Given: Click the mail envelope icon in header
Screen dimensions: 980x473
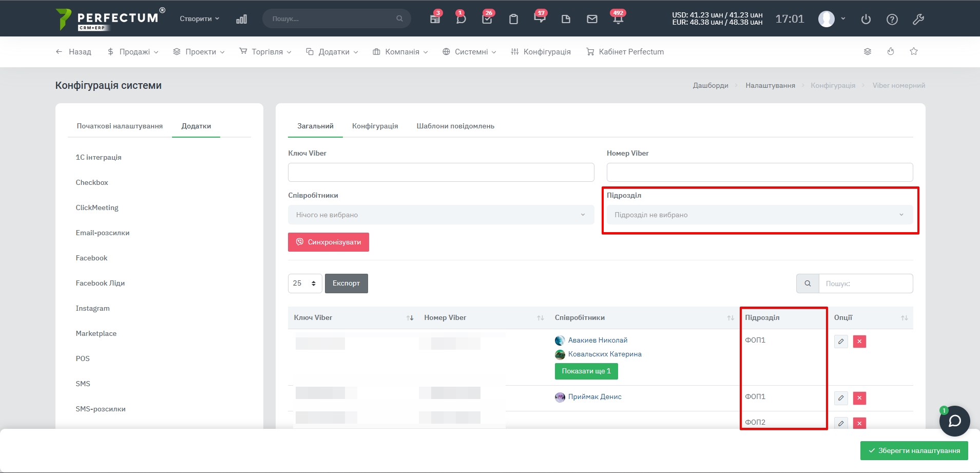Looking at the screenshot, I should (592, 19).
